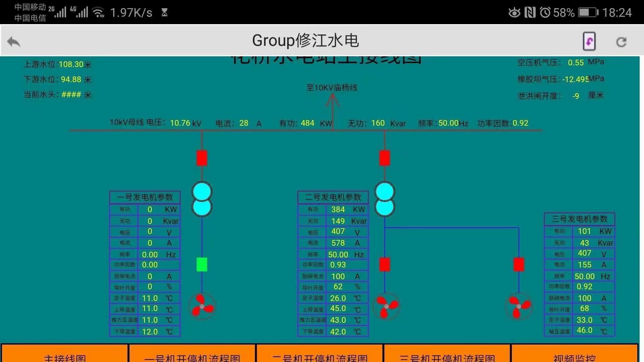Toggle red breaker above first transformer

[x=202, y=158]
